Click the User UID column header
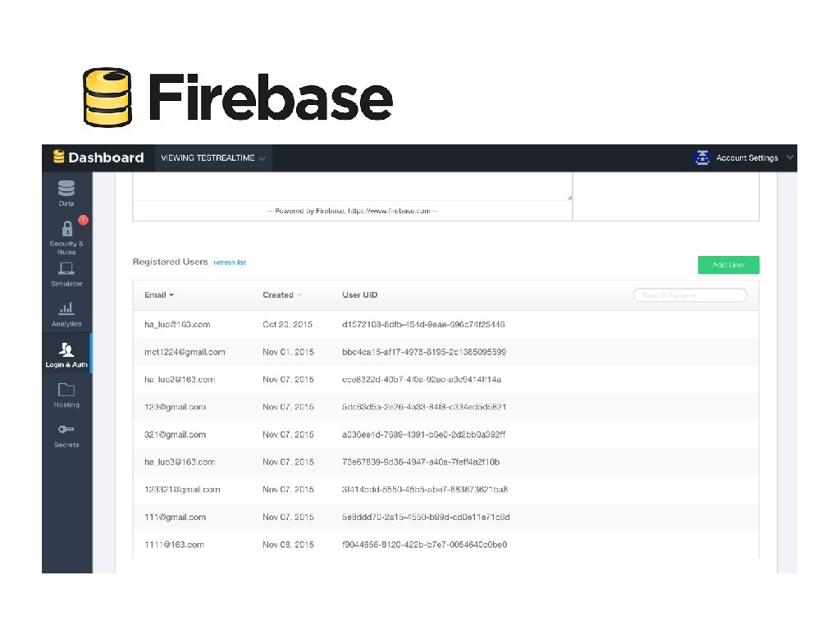 [x=360, y=295]
